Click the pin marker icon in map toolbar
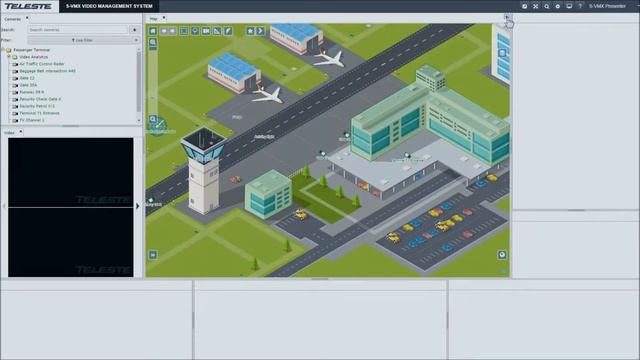This screenshot has height=360, width=640. point(195,31)
